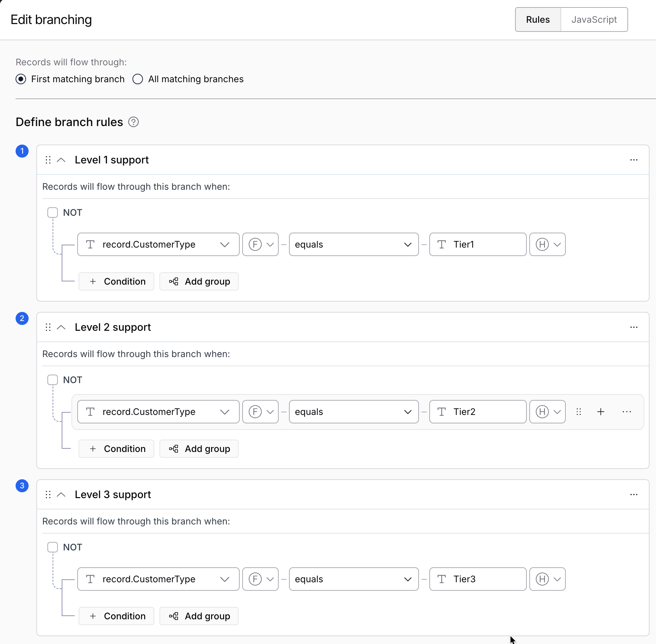The width and height of the screenshot is (656, 644).
Task: Open record.CustomerType field dropdown in Level 2
Action: (x=158, y=412)
